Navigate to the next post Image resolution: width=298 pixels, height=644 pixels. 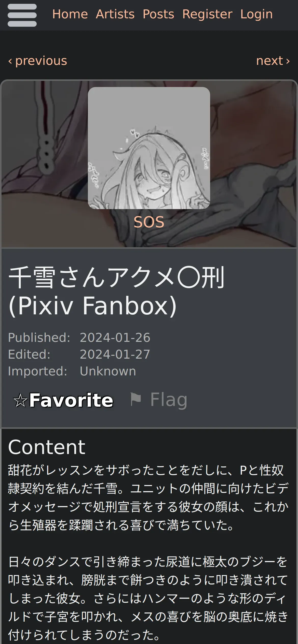(x=273, y=61)
